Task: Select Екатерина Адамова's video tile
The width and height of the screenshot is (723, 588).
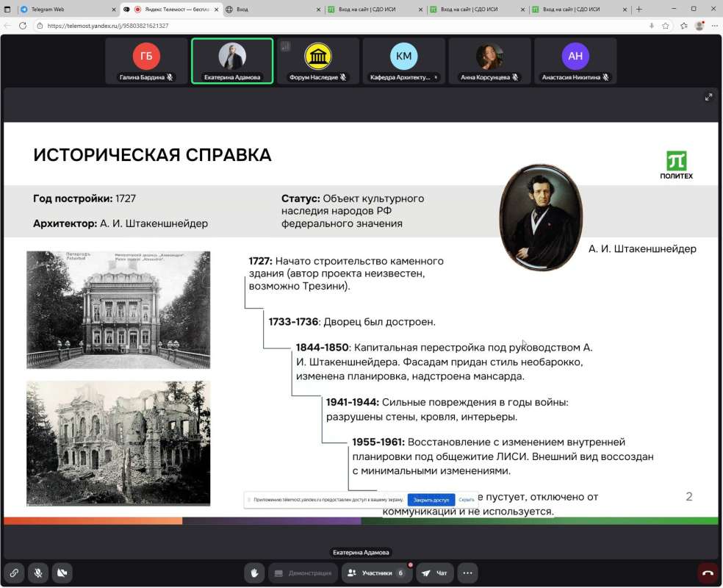Action: tap(232, 61)
